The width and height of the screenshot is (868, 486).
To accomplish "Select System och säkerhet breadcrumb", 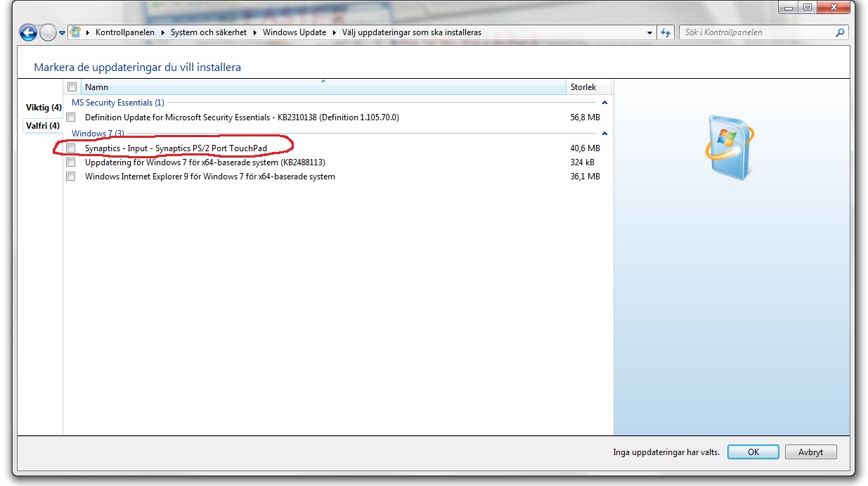I will point(209,32).
